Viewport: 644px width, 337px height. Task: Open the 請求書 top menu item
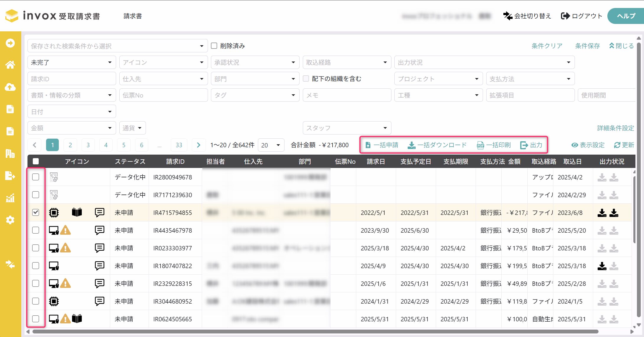(133, 16)
